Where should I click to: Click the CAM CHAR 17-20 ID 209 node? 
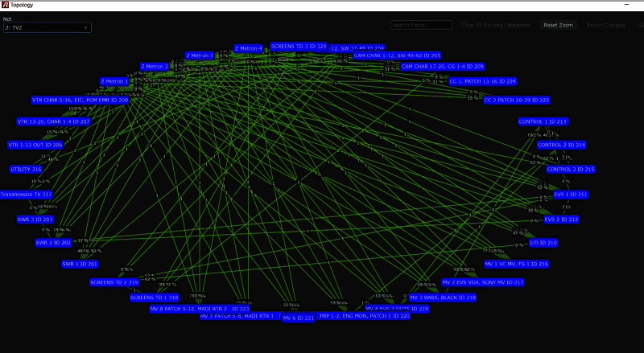point(442,67)
